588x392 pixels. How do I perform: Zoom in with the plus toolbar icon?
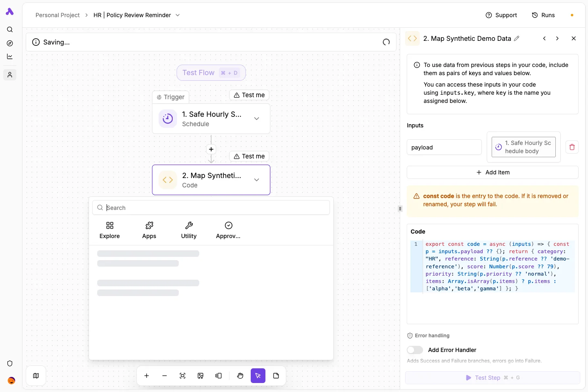click(147, 376)
